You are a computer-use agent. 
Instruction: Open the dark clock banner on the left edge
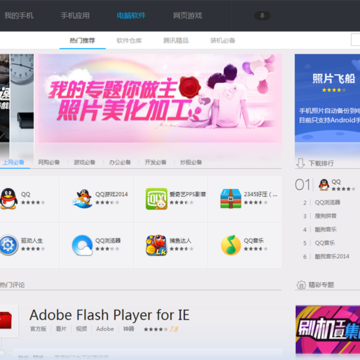point(17,99)
